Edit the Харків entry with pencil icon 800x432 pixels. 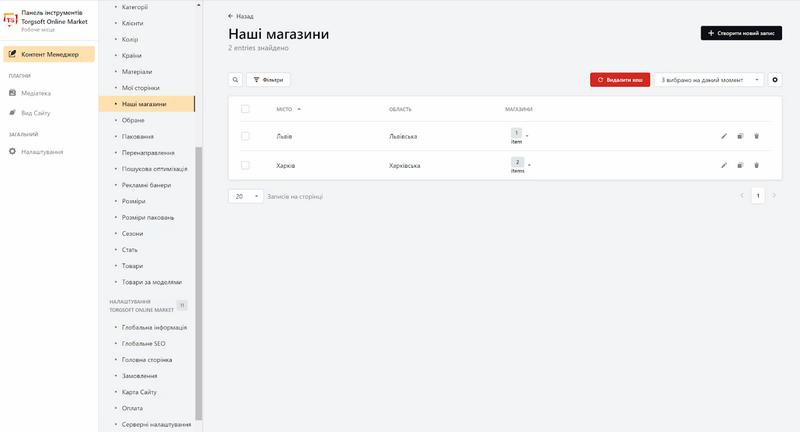723,165
